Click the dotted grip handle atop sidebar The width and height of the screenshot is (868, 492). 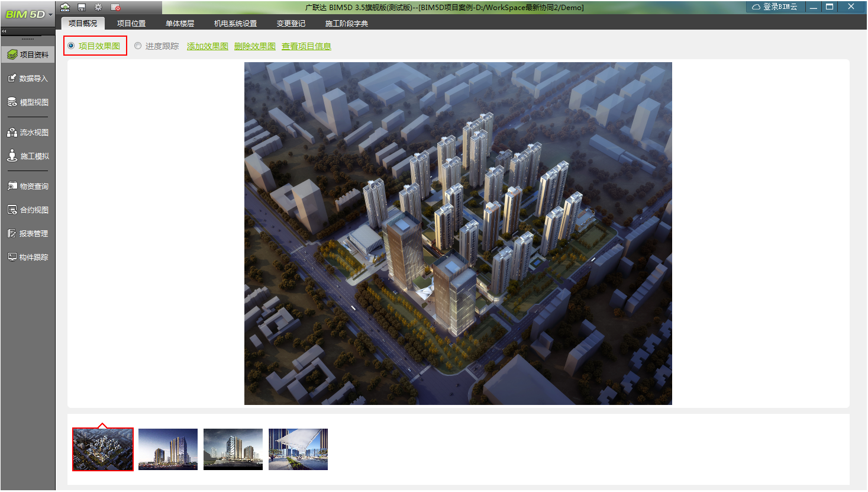(x=28, y=39)
